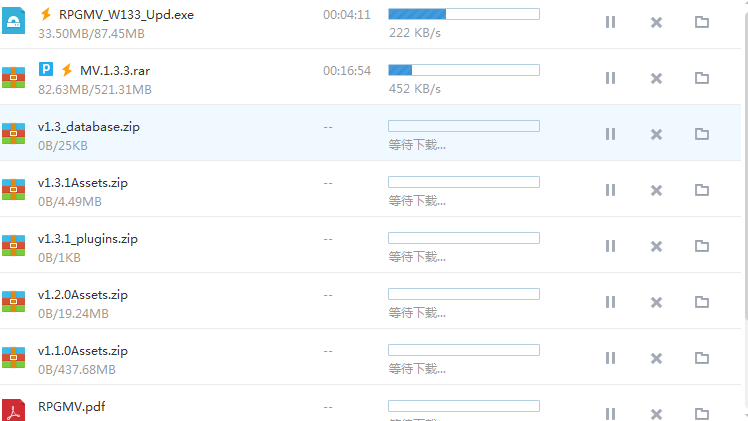Select the file name v1.3_database.zip

(89, 127)
